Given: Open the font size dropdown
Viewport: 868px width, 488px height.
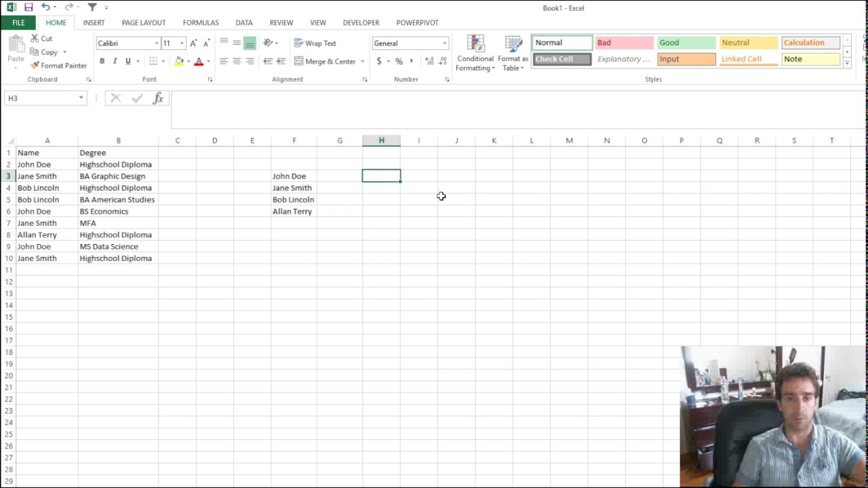Looking at the screenshot, I should tap(182, 43).
